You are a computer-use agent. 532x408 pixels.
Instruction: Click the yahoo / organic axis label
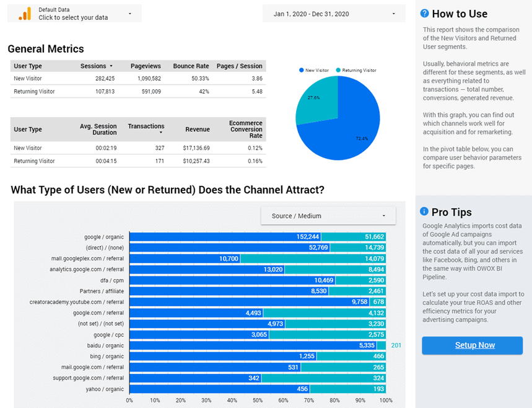[x=105, y=389]
